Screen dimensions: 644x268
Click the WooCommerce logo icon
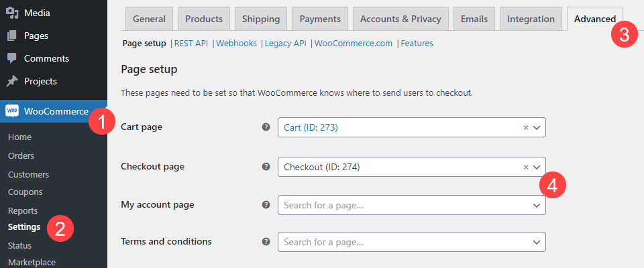12,111
